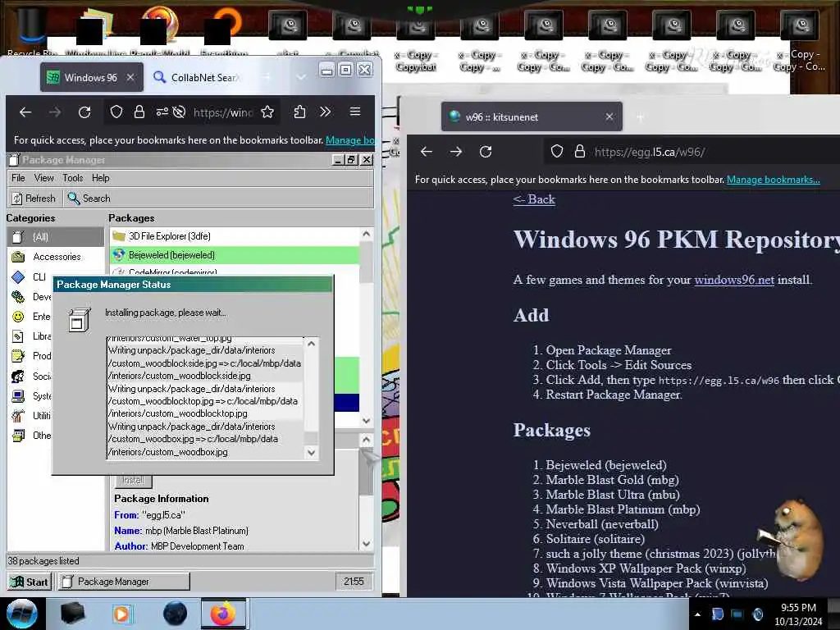
Task: Open Package Manager Tools menu
Action: (x=73, y=178)
